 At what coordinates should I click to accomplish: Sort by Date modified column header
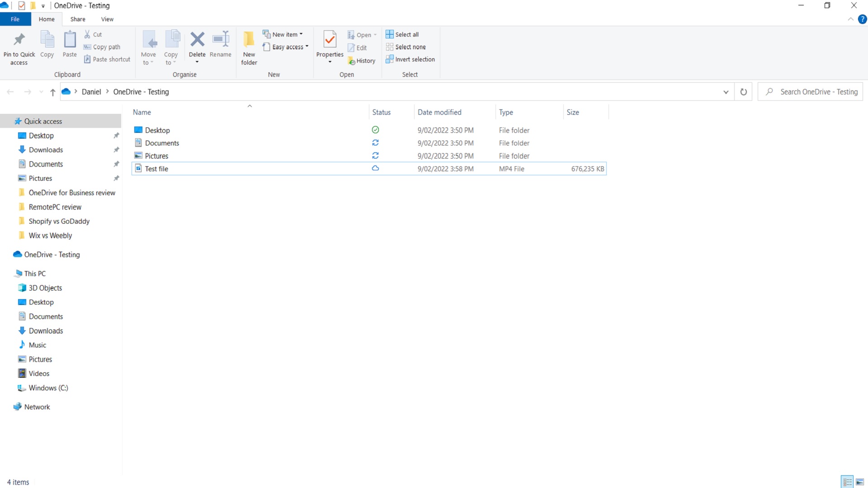pos(455,112)
